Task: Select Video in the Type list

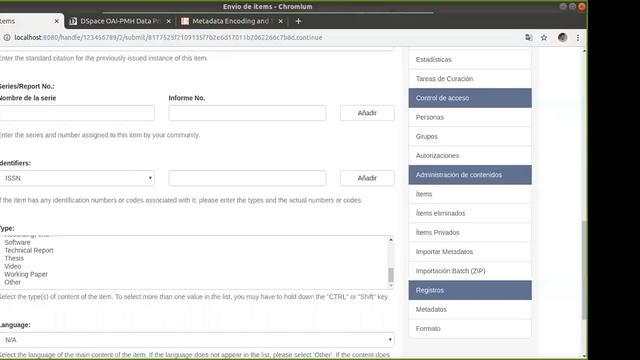Action: pos(13,266)
